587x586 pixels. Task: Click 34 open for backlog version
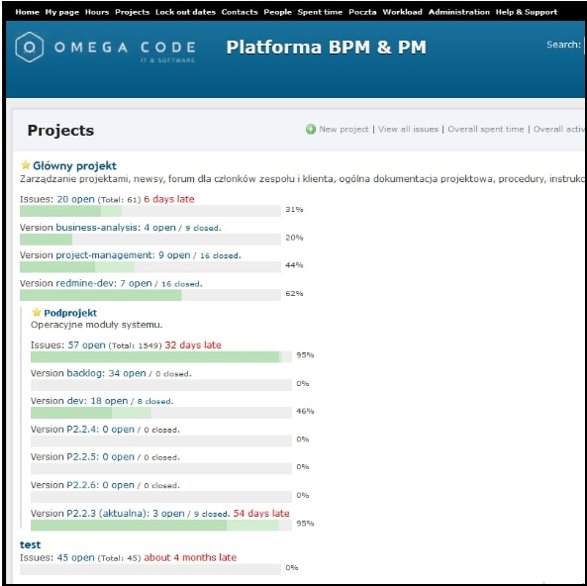click(127, 373)
